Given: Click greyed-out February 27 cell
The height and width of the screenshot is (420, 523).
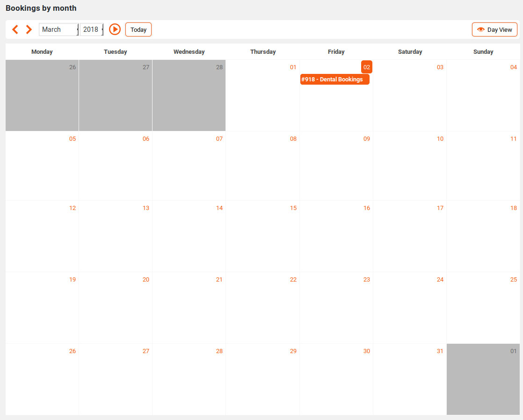Looking at the screenshot, I should (116, 95).
